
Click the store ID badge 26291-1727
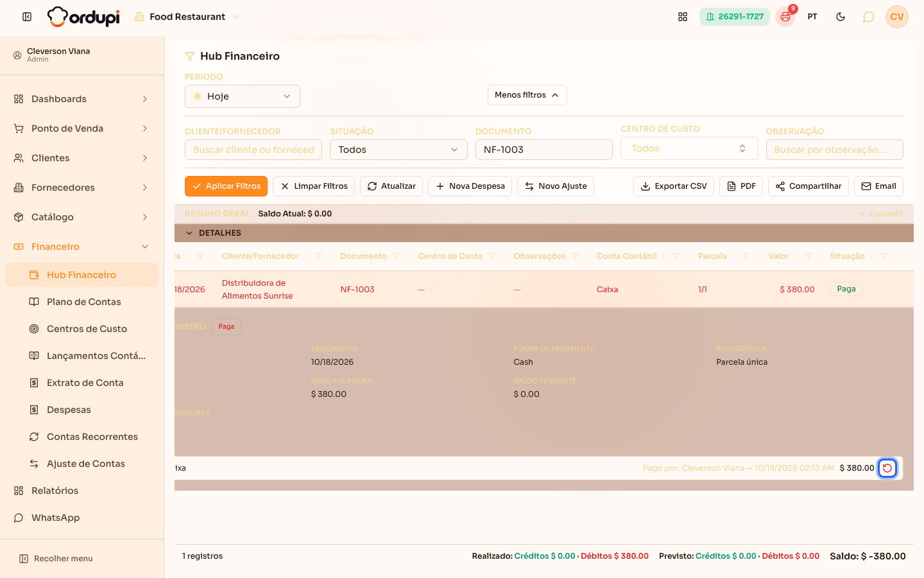tap(735, 17)
